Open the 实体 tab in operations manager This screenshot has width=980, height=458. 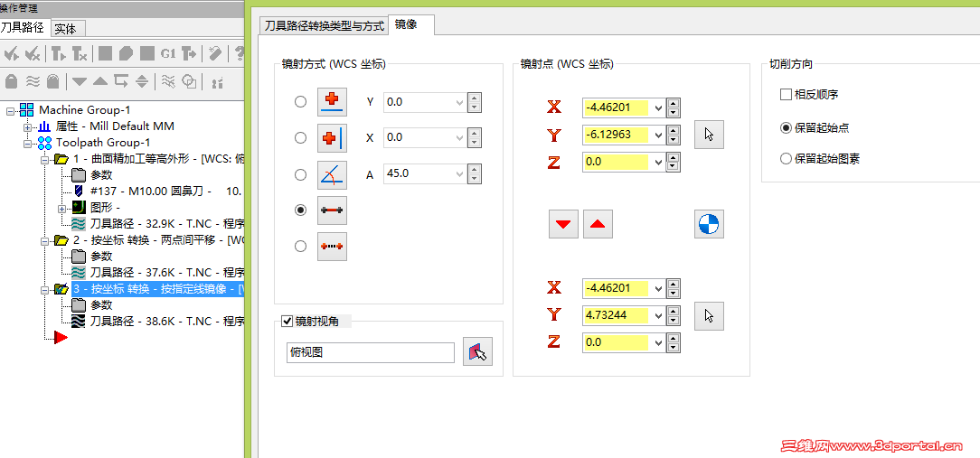[x=65, y=28]
